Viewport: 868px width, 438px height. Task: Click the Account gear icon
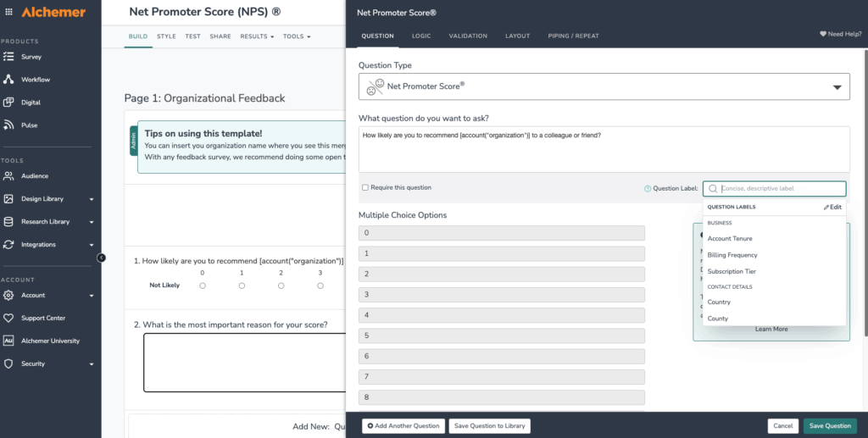point(8,296)
